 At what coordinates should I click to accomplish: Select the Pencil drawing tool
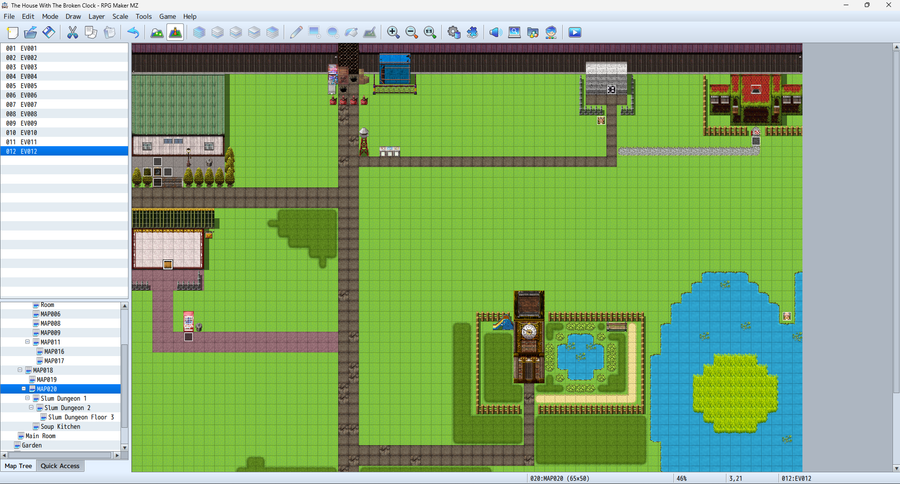coord(296,32)
